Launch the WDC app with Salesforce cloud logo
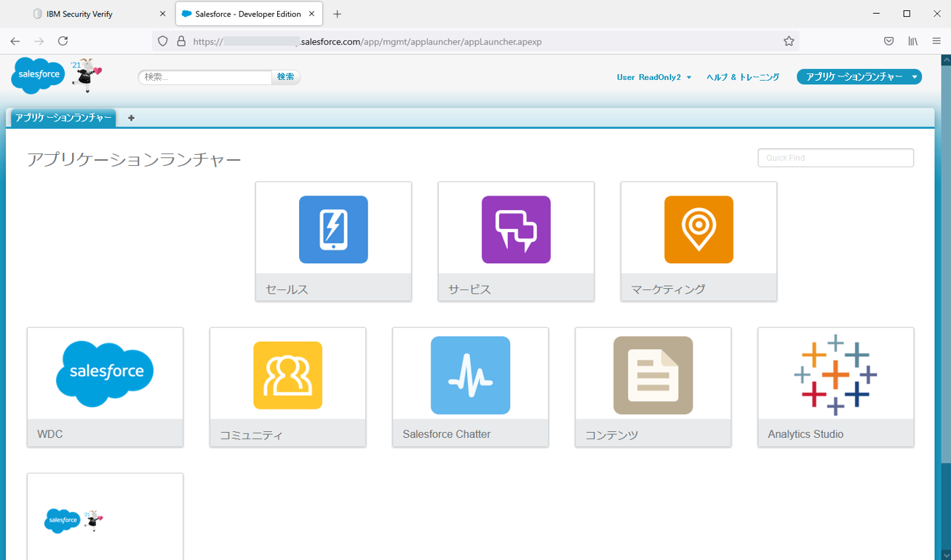The width and height of the screenshot is (951, 560). (x=105, y=374)
